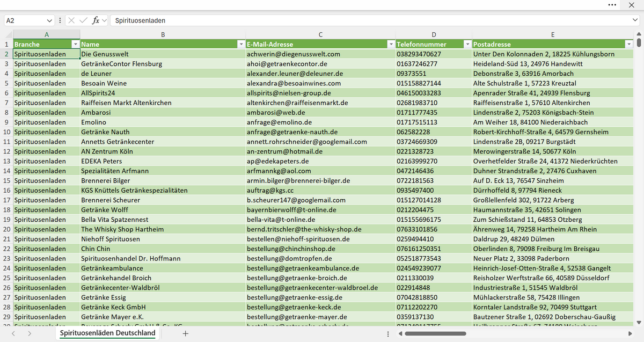Open the insert function fx button
The width and height of the screenshot is (644, 342).
96,20
